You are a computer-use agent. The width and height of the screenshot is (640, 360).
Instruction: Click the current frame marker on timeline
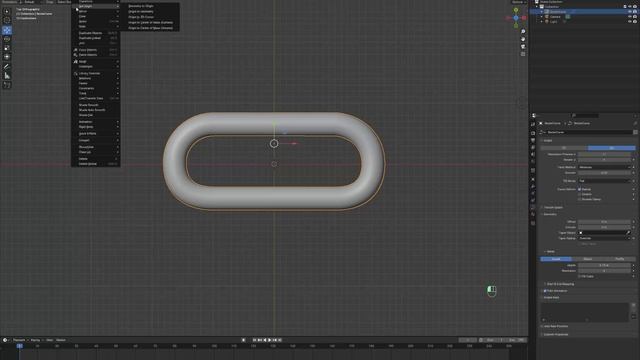click(x=20, y=346)
